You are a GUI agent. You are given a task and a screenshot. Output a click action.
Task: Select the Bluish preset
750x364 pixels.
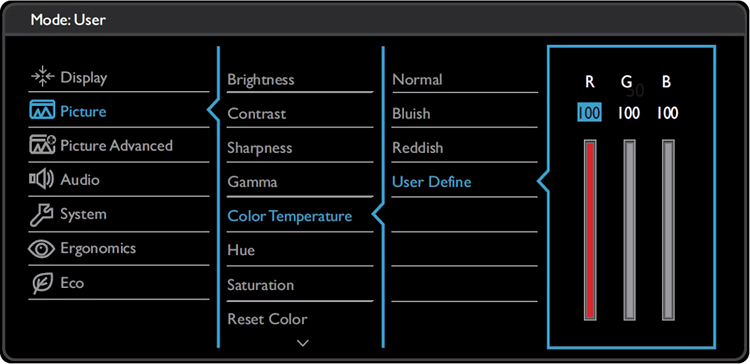coord(411,114)
